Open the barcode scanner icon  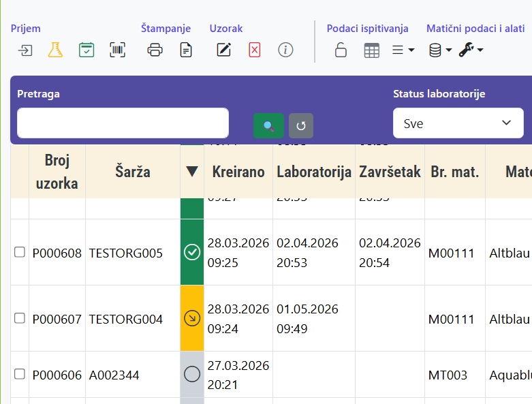click(x=117, y=50)
